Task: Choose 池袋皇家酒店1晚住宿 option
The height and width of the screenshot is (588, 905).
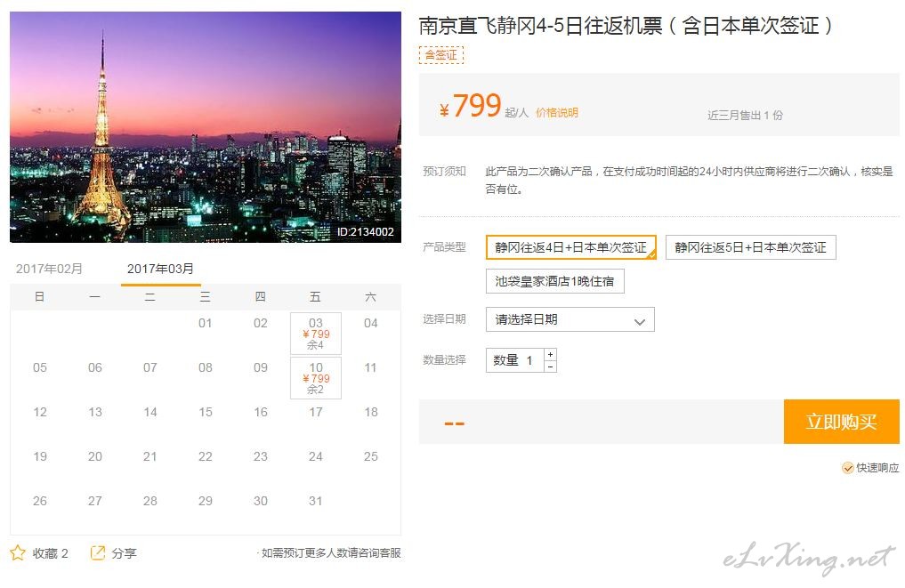Action: [554, 281]
